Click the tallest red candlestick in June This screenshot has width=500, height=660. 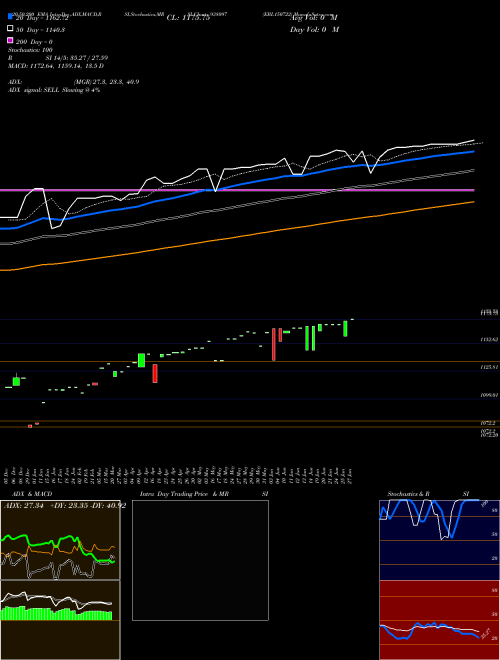pyautogui.click(x=274, y=344)
